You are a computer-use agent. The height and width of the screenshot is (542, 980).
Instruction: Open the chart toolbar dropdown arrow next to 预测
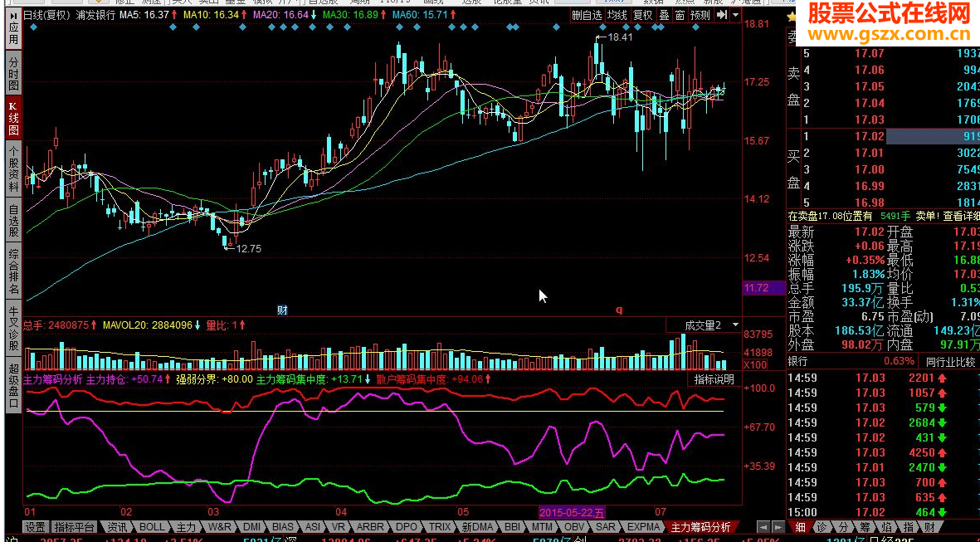click(735, 15)
